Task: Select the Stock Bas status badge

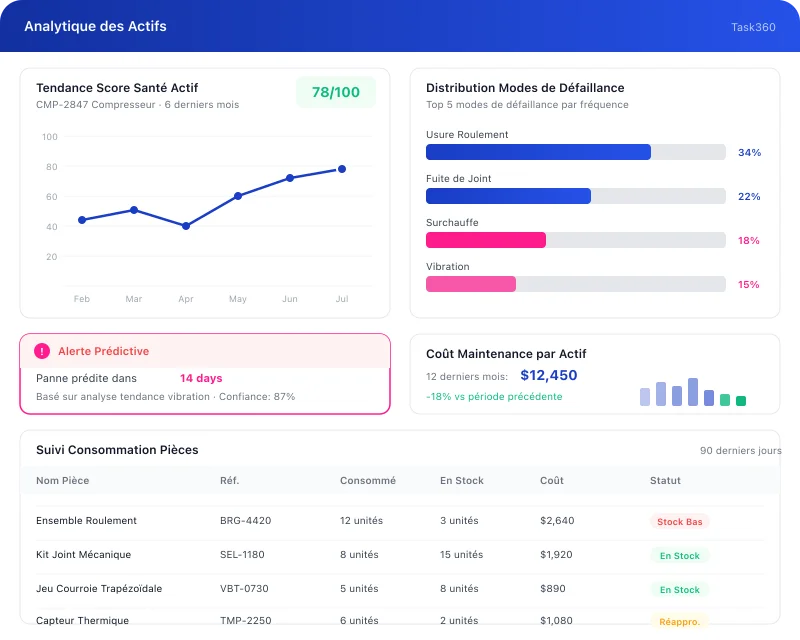Action: 679,522
